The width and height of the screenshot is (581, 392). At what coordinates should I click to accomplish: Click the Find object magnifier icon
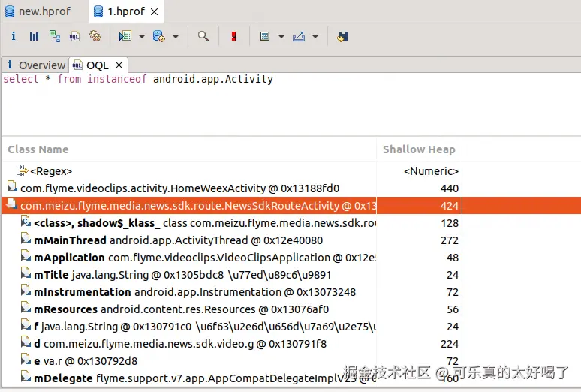pos(203,36)
